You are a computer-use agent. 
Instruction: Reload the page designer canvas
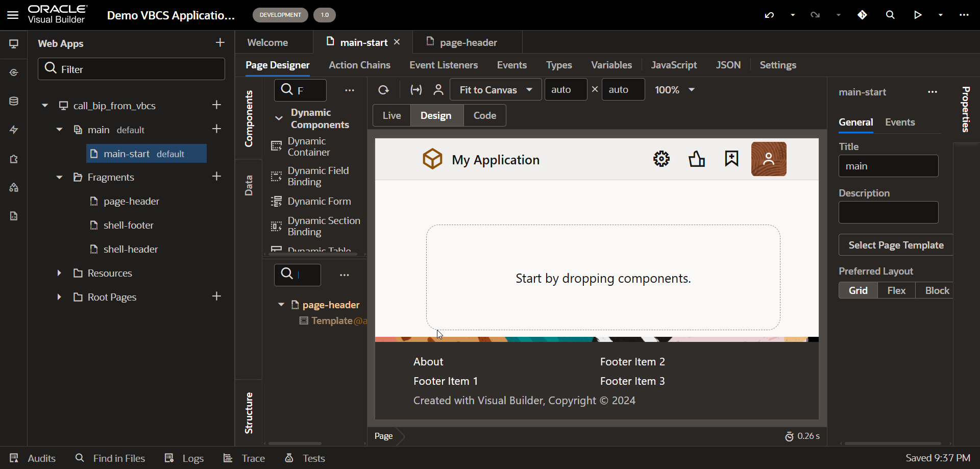383,90
